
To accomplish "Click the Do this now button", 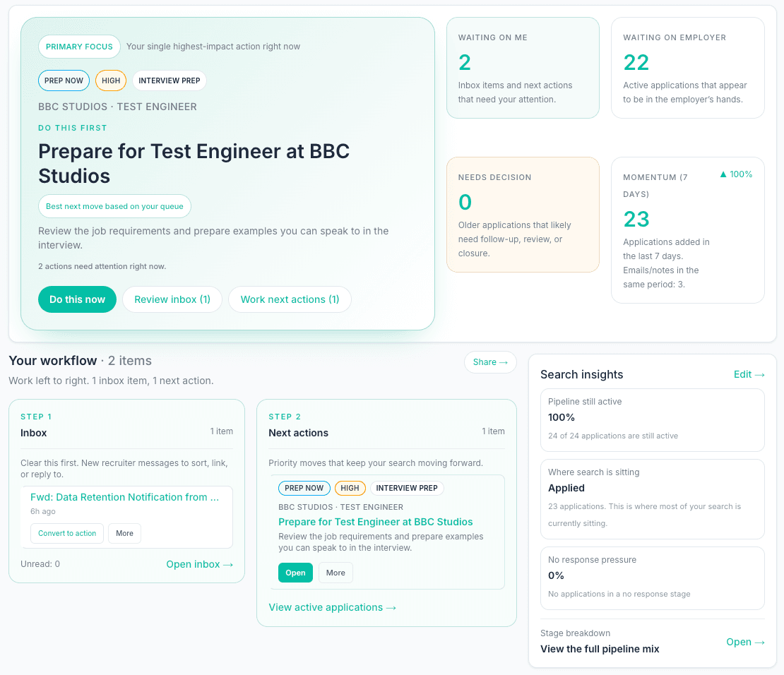I will 77,299.
